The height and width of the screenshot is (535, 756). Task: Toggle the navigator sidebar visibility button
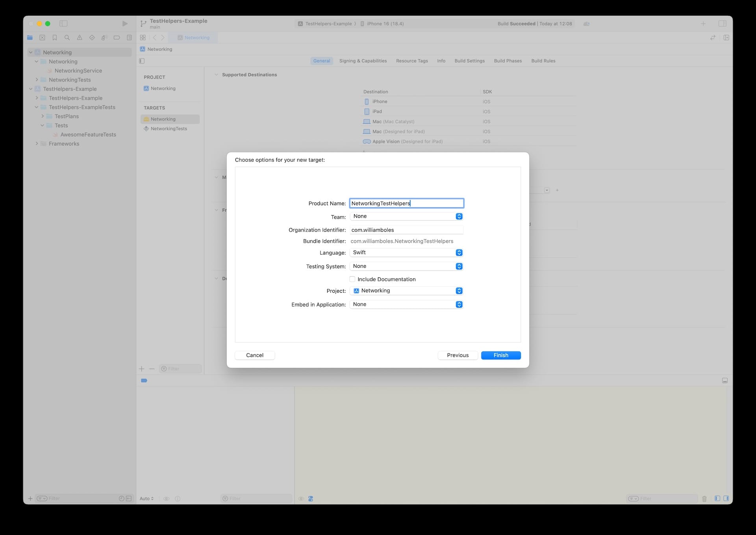coord(63,24)
